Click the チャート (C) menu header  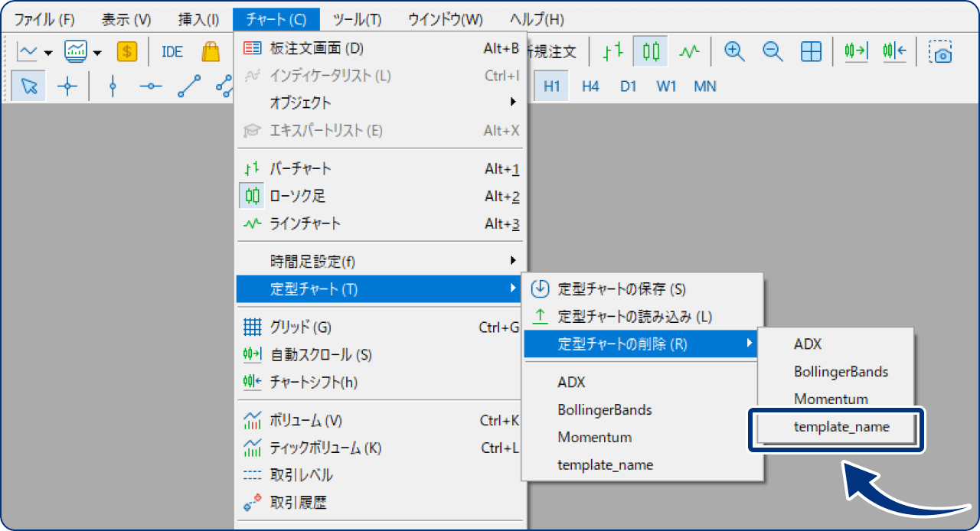276,19
